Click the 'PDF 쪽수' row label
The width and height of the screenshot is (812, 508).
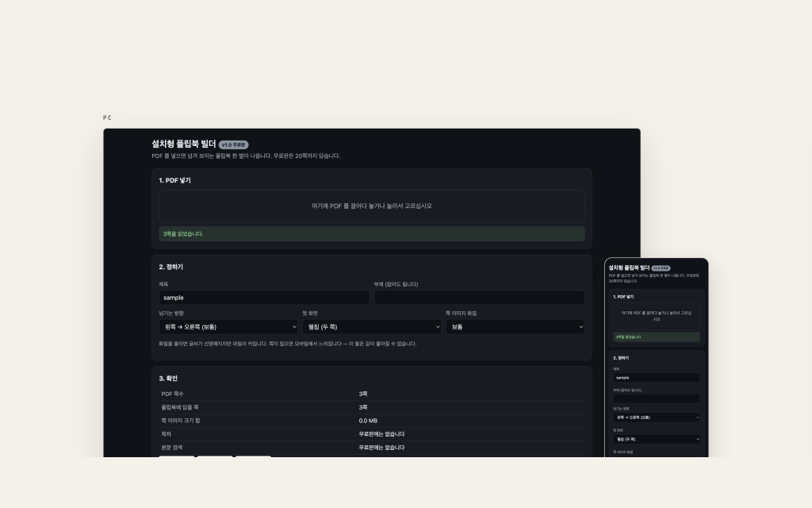(172, 394)
